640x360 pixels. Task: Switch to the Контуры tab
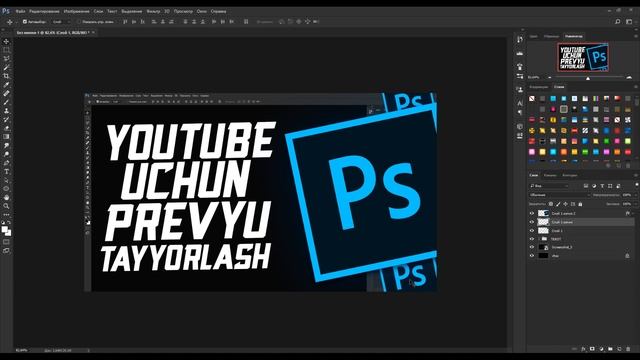coord(570,175)
